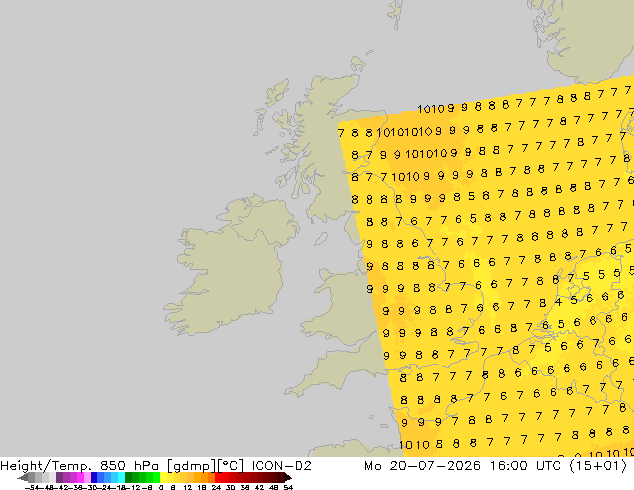Click the grey left arrow end of legend
The image size is (634, 490).
click(x=23, y=477)
